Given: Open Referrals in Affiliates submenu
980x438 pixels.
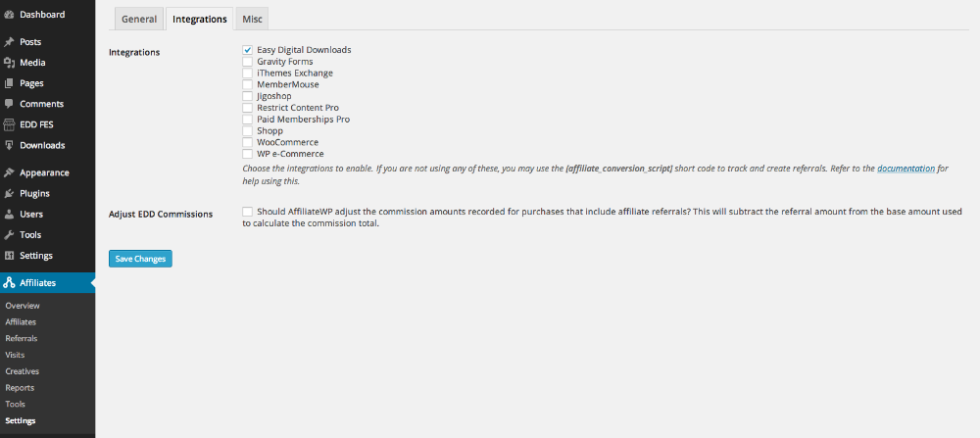Looking at the screenshot, I should coord(22,339).
